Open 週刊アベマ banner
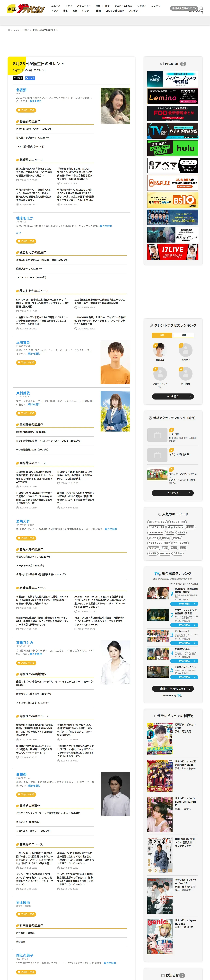Image resolution: width=210 pixels, height=980 pixels. coord(173,165)
